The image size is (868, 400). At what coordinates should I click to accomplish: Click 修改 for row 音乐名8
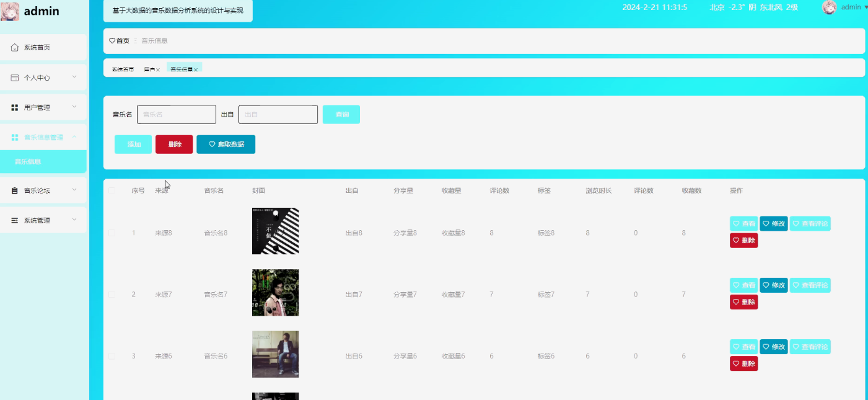774,224
